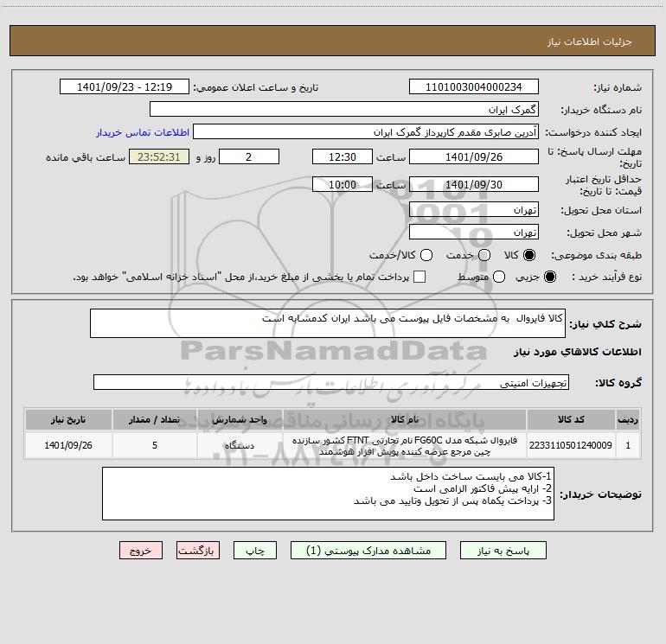Viewport: 666px width, 644px height.
Task: Click the price validity date 1401/09/30 field
Action: click(474, 184)
